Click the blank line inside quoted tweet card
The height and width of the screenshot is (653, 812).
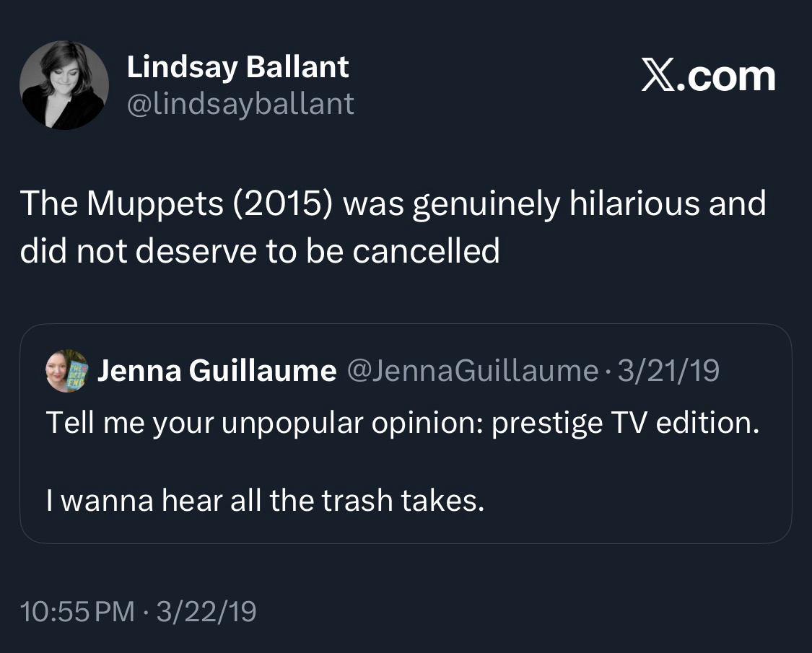pos(404,461)
